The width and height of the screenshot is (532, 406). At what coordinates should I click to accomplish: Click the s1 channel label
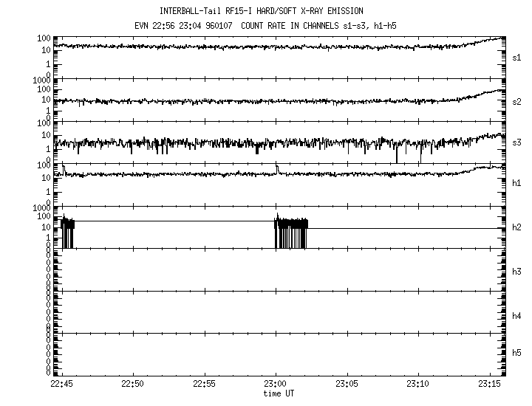coord(517,58)
